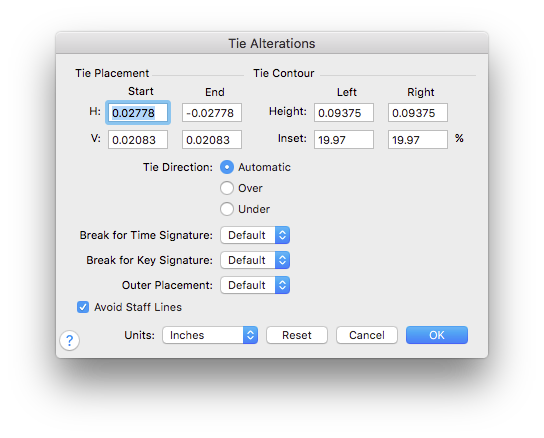Click the Right Height contour field
This screenshot has width=544, height=438.
click(418, 112)
